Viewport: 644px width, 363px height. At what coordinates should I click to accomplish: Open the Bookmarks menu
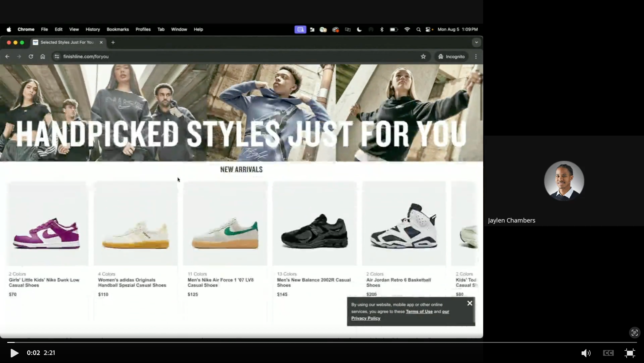[x=118, y=30]
